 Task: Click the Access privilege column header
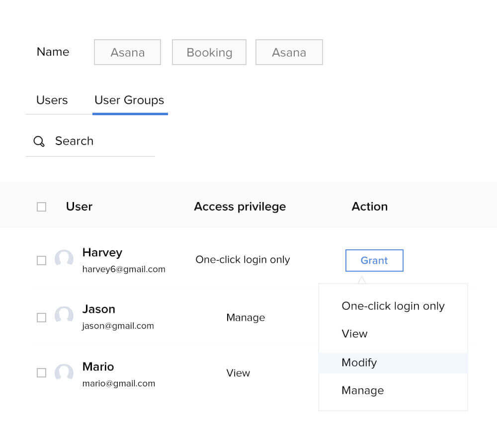[x=240, y=206]
